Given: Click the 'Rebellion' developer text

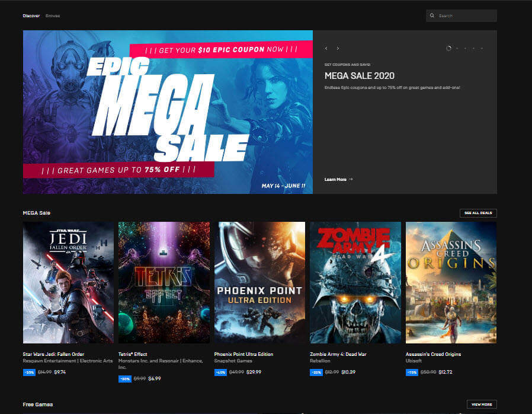Looking at the screenshot, I should [x=320, y=361].
